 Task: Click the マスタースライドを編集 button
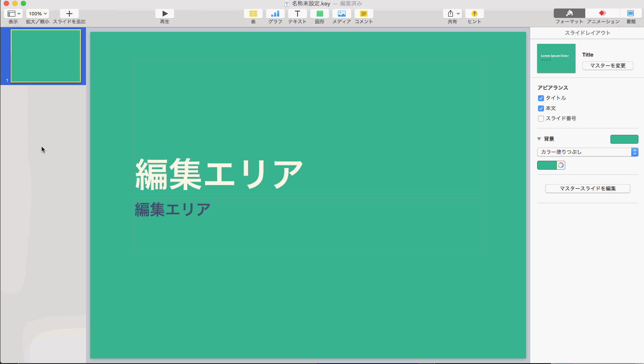(x=588, y=188)
